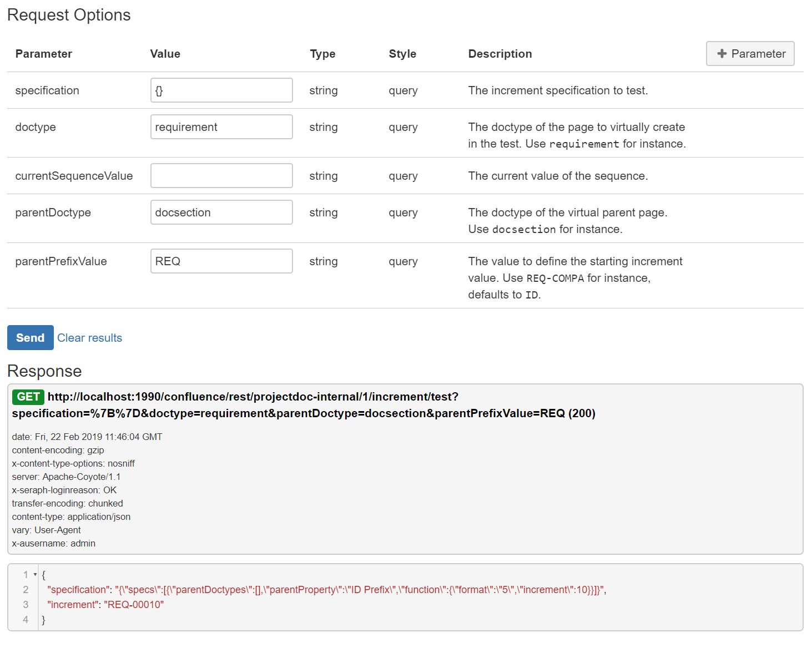Select the empty currentSequenceValue input box
Viewport: 812px width, 648px height.
coord(221,176)
